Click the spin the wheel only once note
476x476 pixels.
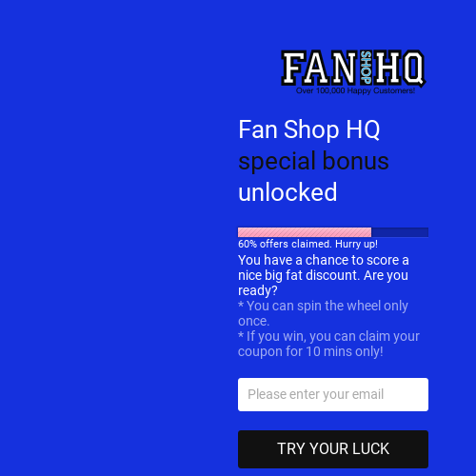pyautogui.click(x=323, y=313)
